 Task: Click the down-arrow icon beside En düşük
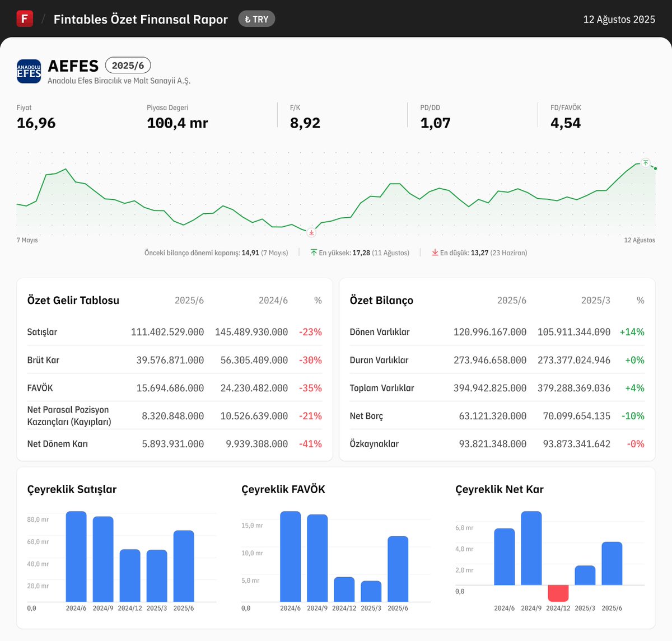pos(435,252)
